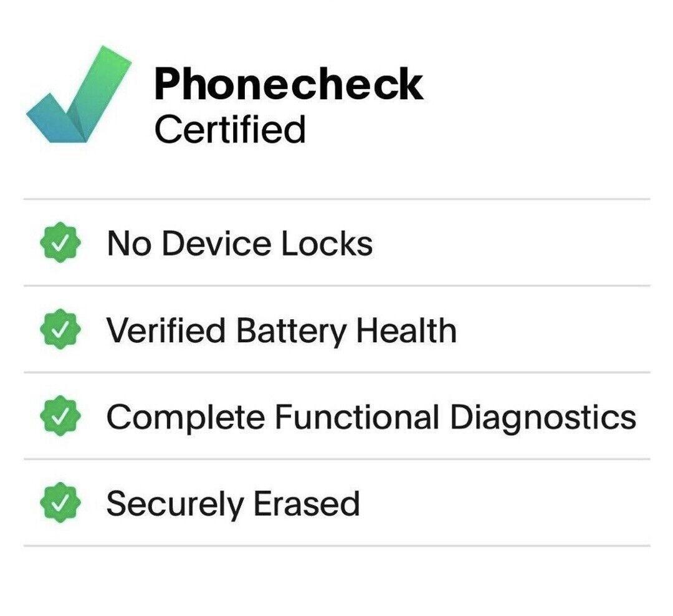
Task: Open the Complete Functional Diagnostics item
Action: click(x=371, y=417)
